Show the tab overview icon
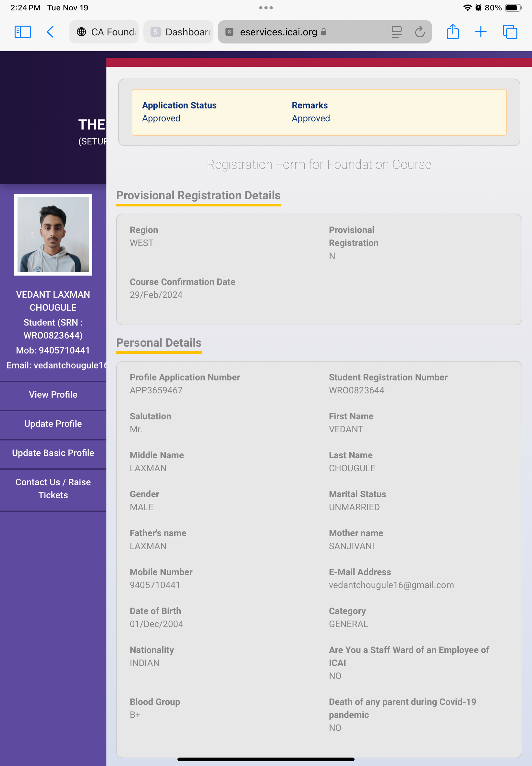This screenshot has width=532, height=766. point(510,32)
